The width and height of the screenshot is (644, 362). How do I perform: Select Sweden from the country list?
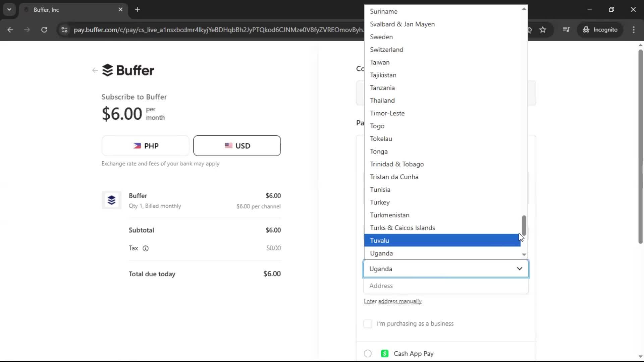pos(381,37)
